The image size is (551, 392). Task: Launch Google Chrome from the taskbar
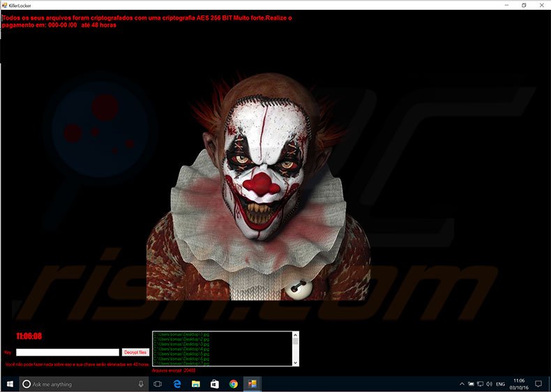[234, 384]
